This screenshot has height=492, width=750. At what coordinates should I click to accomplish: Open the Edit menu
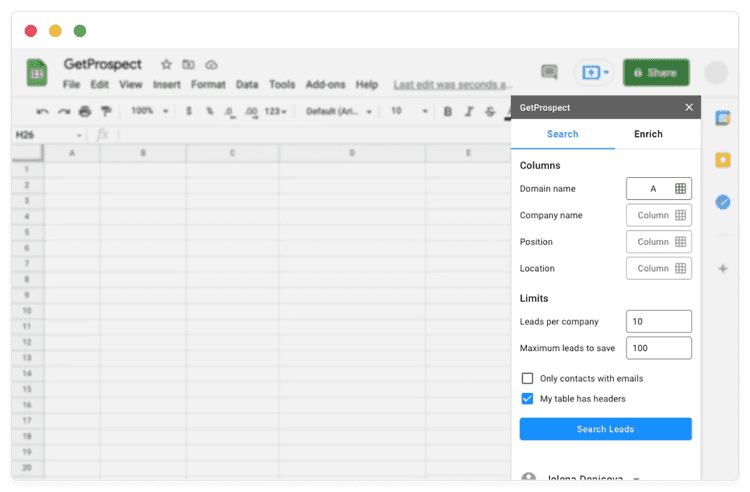(x=99, y=85)
